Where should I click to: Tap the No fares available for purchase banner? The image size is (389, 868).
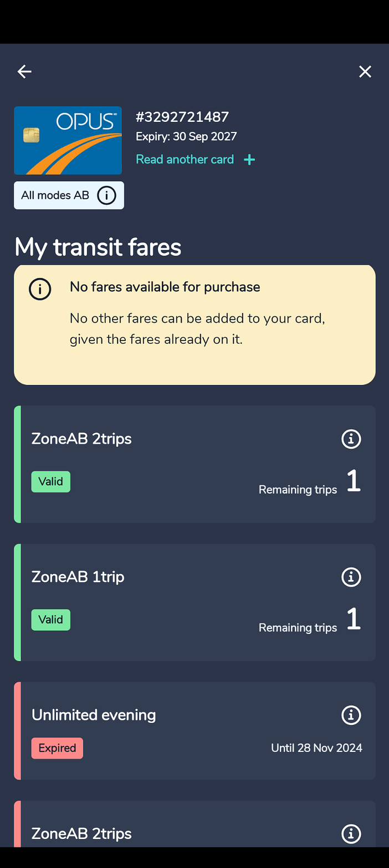pyautogui.click(x=194, y=325)
